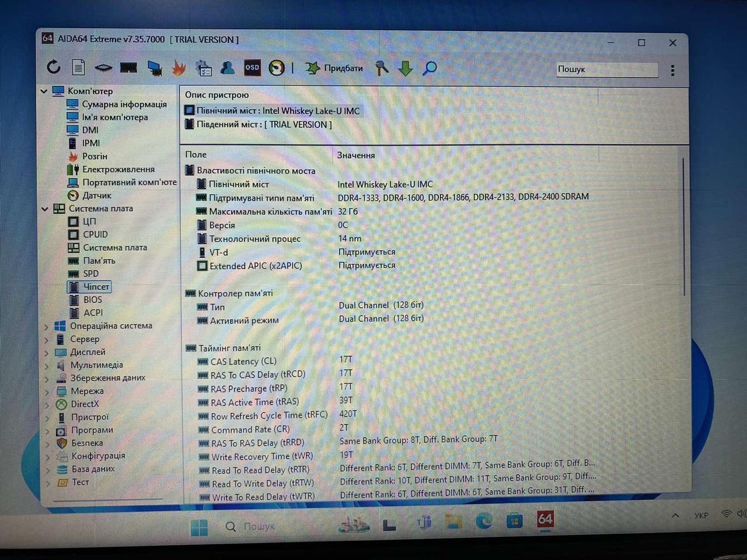Expand the Мережа tree node
The width and height of the screenshot is (747, 560).
pyautogui.click(x=46, y=391)
